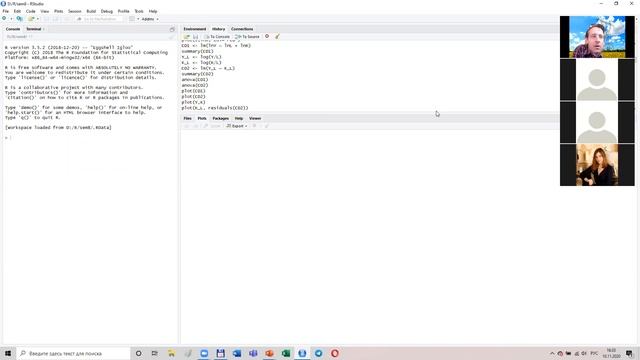640x360 pixels.
Task: Open Task View from the taskbar
Action: [x=155, y=353]
